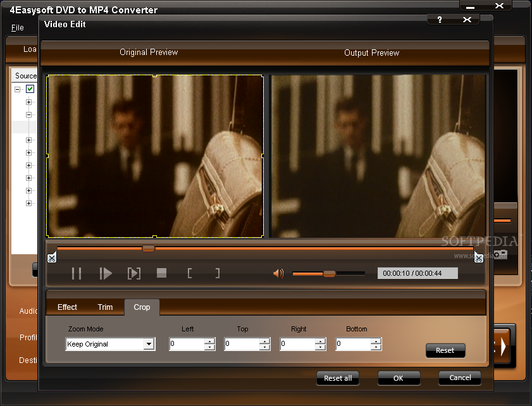Open the Video Edit help button
This screenshot has height=406, width=532.
[440, 20]
